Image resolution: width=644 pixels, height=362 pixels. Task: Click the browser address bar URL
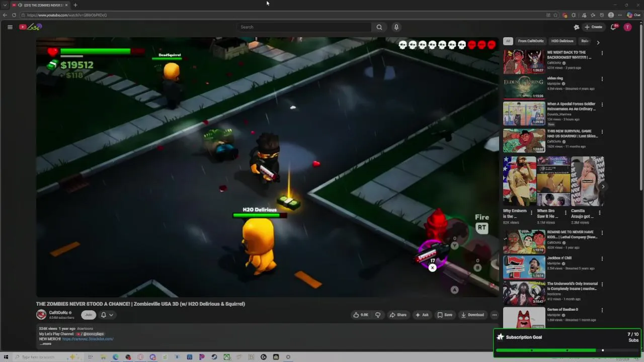pos(67,15)
